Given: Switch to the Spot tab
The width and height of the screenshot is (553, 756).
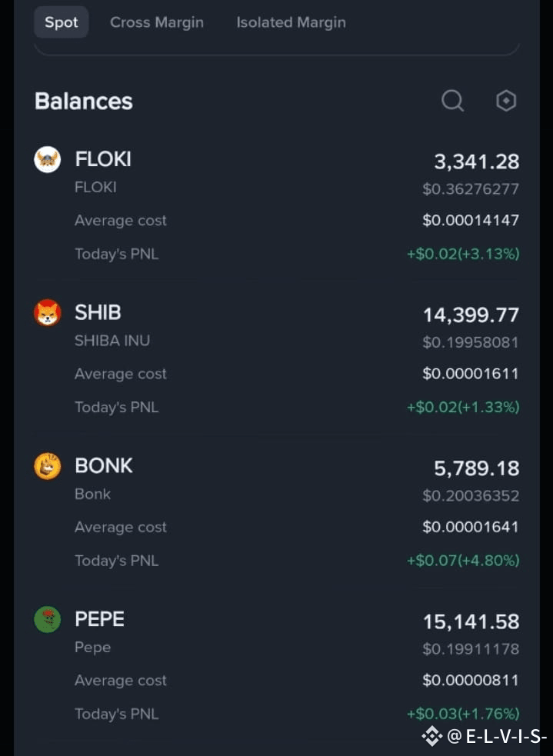Looking at the screenshot, I should 62,22.
